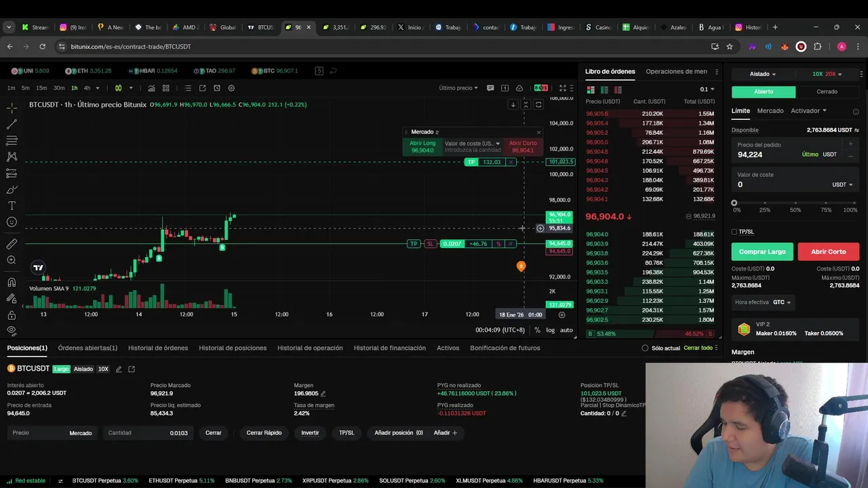Expand the Activador order type dropdown
868x488 pixels.
click(808, 110)
